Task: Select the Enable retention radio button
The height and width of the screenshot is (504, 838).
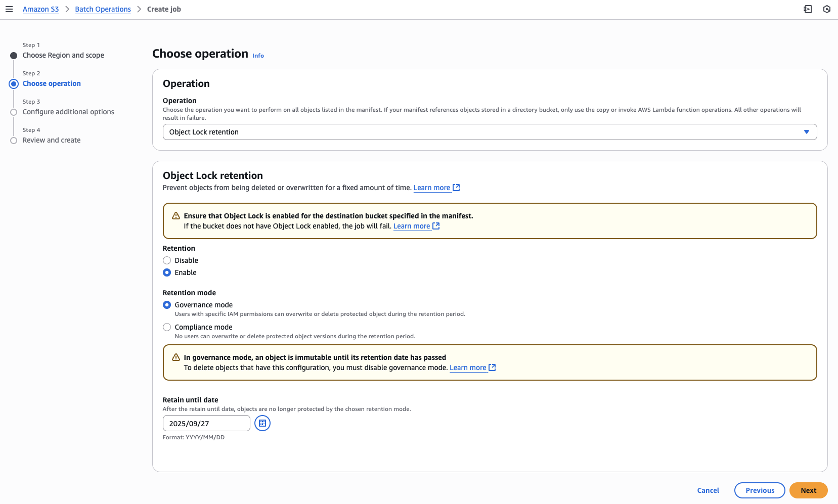Action: 167,272
